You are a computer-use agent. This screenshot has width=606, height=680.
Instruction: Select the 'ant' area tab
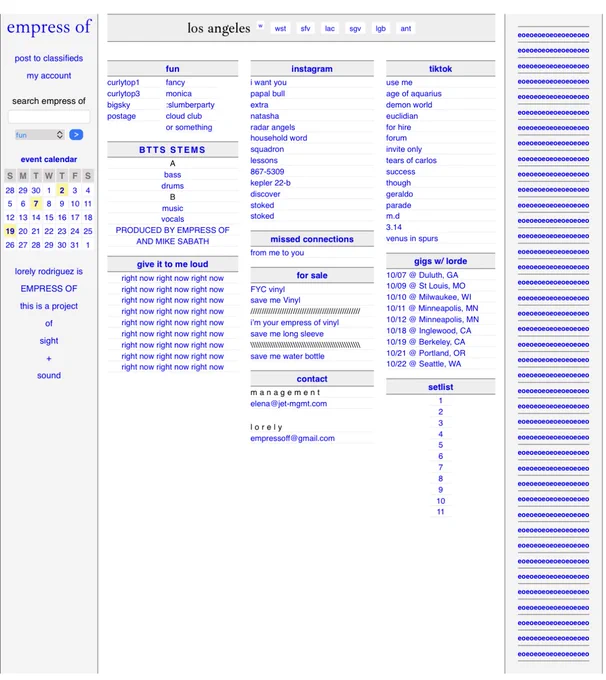406,29
